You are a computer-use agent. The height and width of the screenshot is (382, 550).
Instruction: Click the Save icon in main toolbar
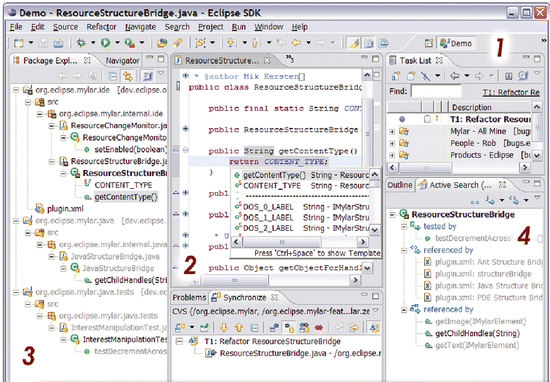coord(43,43)
